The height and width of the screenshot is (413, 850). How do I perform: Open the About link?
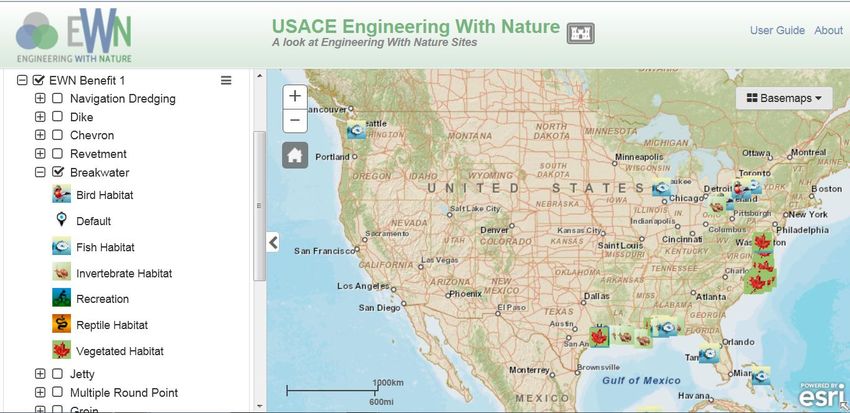point(828,30)
